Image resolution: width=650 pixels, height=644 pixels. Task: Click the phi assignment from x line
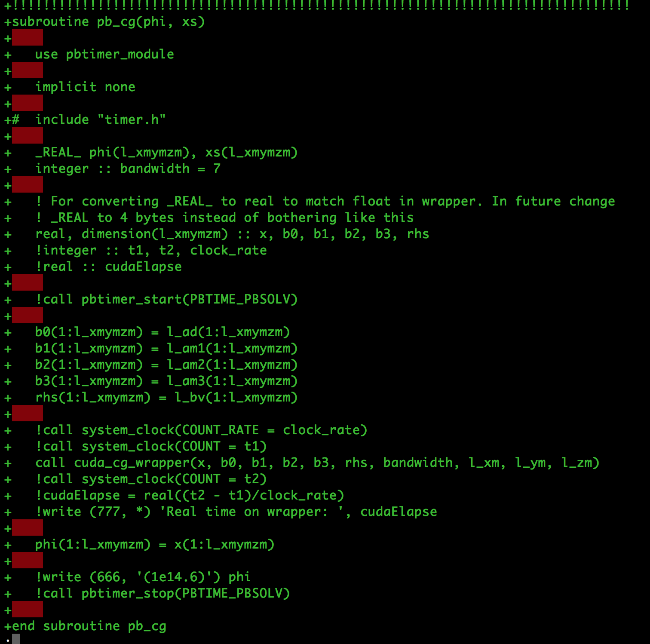click(155, 544)
